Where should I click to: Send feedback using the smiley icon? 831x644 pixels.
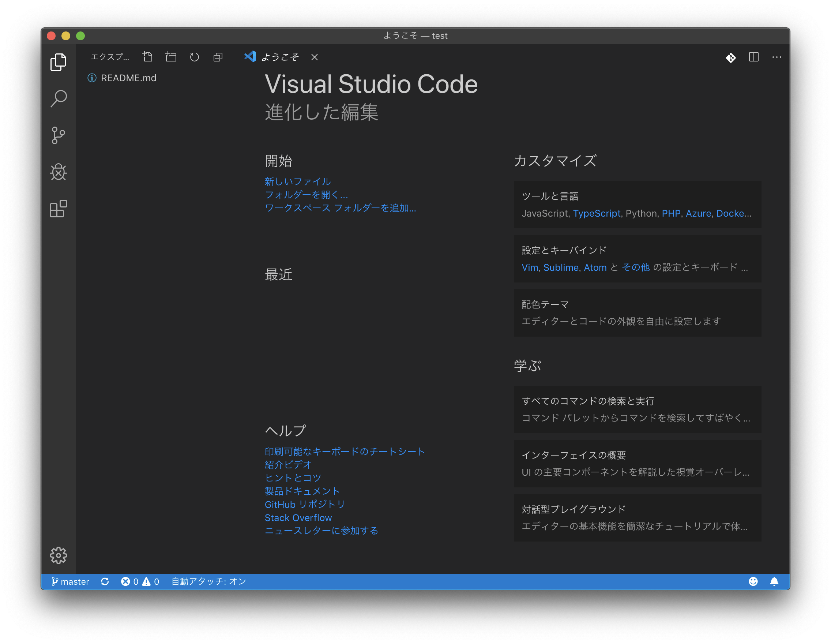[x=753, y=581]
